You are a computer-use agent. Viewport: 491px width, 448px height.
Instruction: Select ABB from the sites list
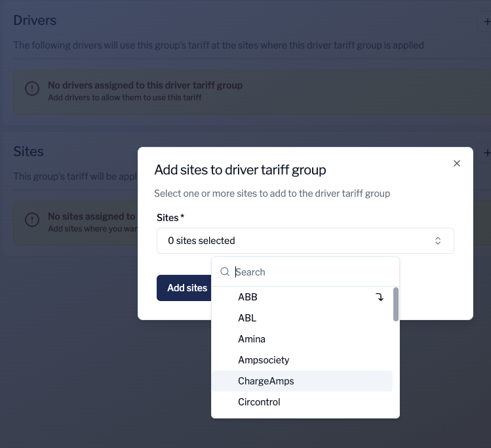click(x=248, y=297)
